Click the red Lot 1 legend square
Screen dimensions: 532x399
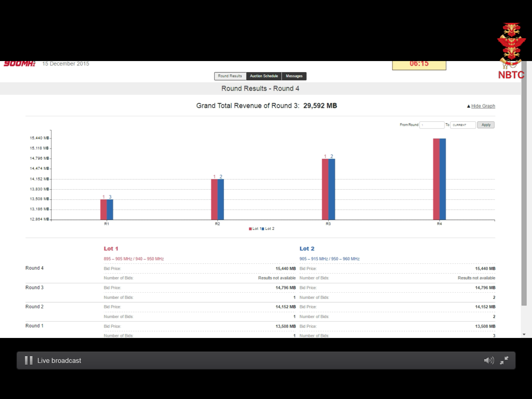250,229
